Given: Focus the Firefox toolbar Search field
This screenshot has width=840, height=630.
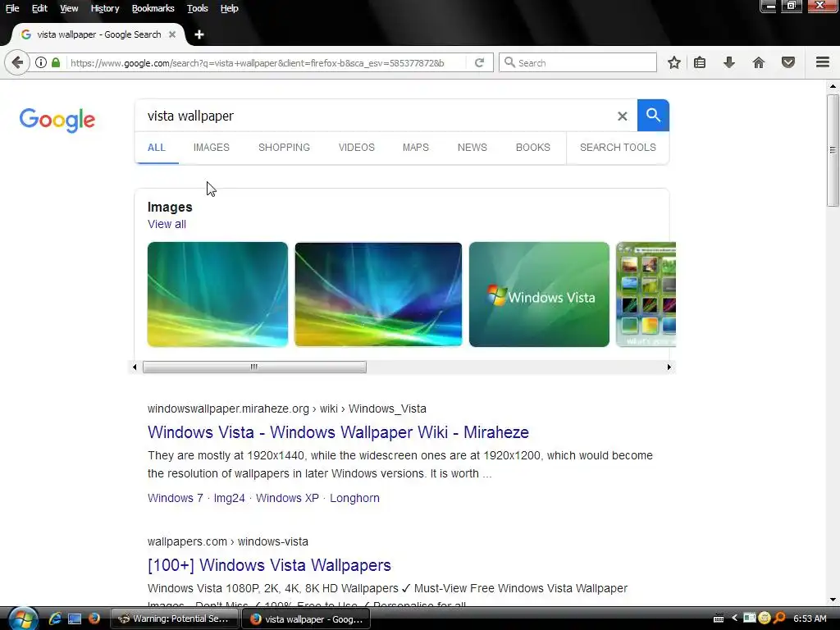Looking at the screenshot, I should coord(577,62).
